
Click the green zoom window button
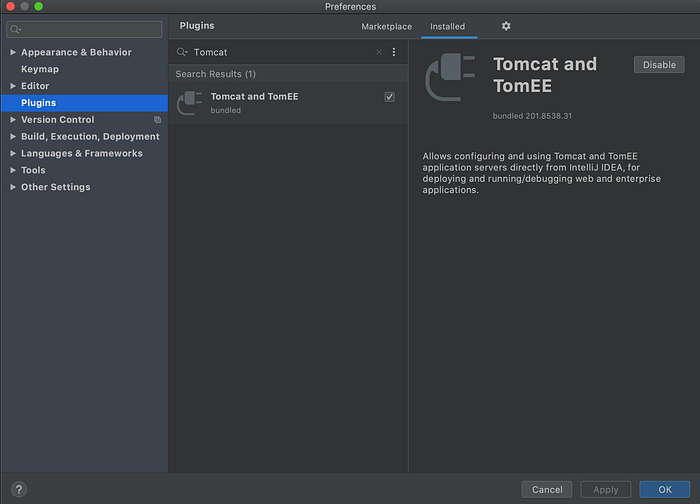coord(39,6)
